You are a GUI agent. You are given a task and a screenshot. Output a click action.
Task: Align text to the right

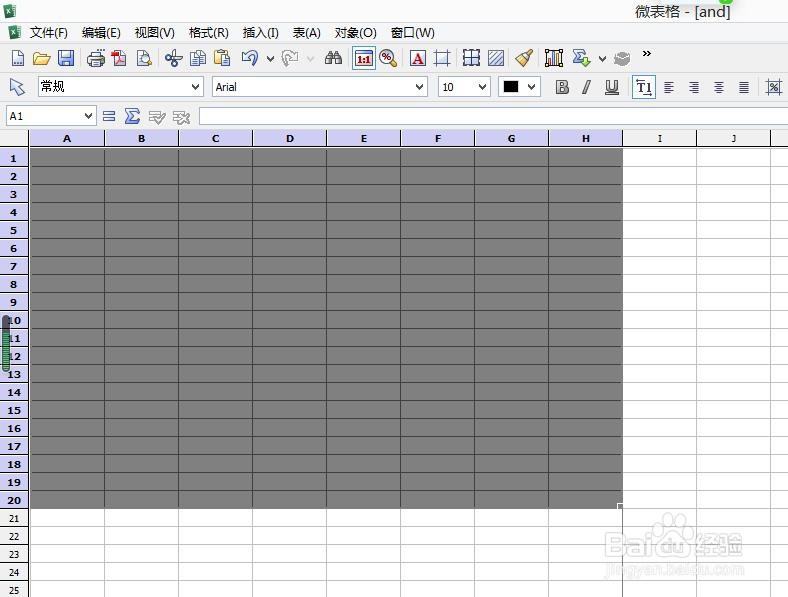click(x=694, y=88)
